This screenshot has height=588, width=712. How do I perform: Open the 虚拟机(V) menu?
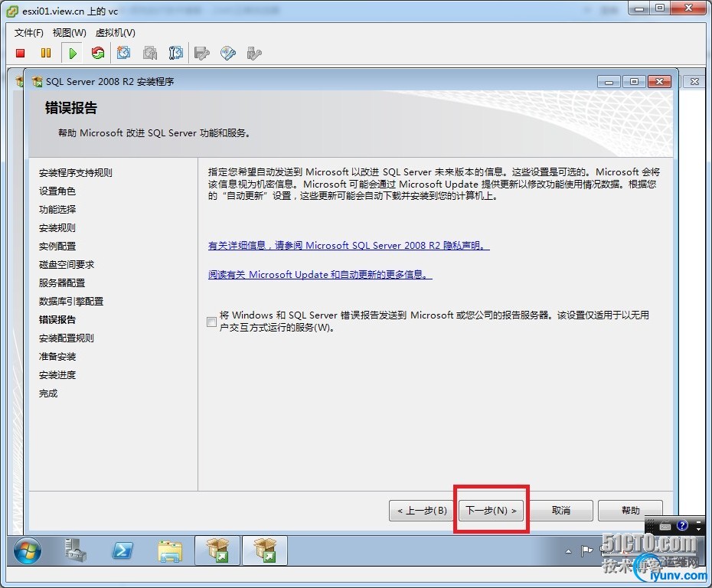116,33
